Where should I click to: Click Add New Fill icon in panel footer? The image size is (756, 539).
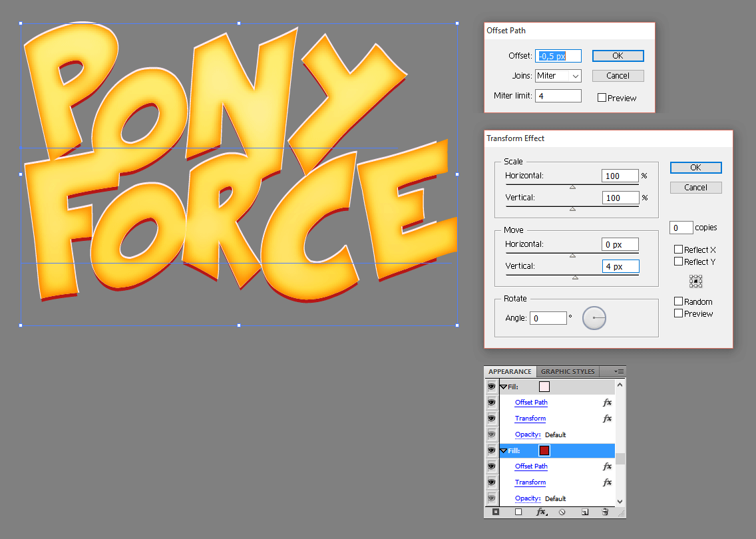tap(518, 512)
